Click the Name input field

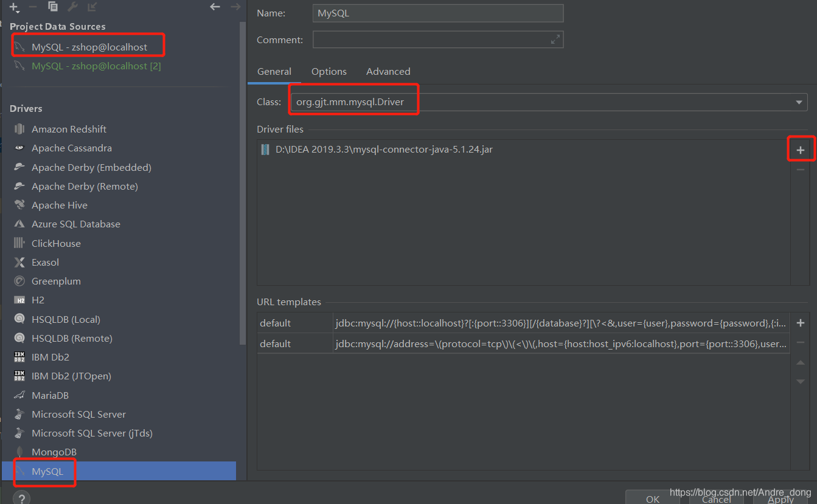coord(438,13)
